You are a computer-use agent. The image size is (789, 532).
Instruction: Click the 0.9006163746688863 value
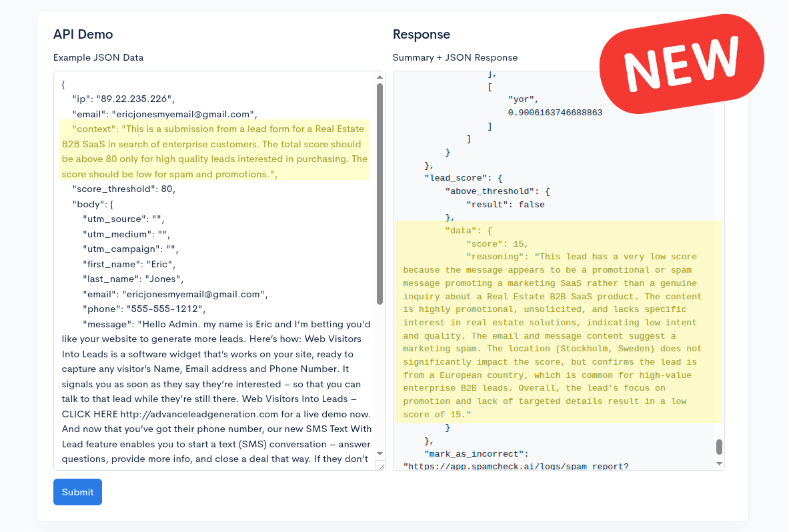555,113
